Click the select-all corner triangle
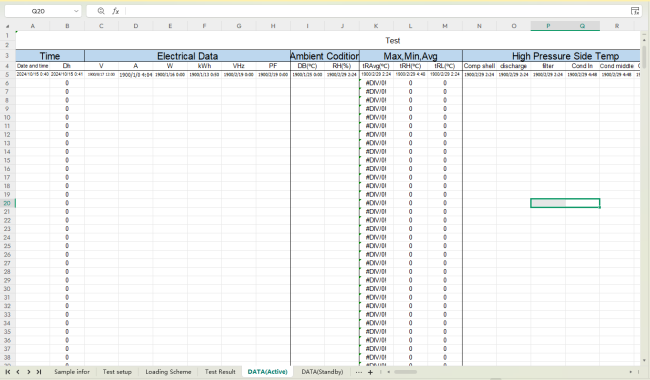 coord(7,26)
